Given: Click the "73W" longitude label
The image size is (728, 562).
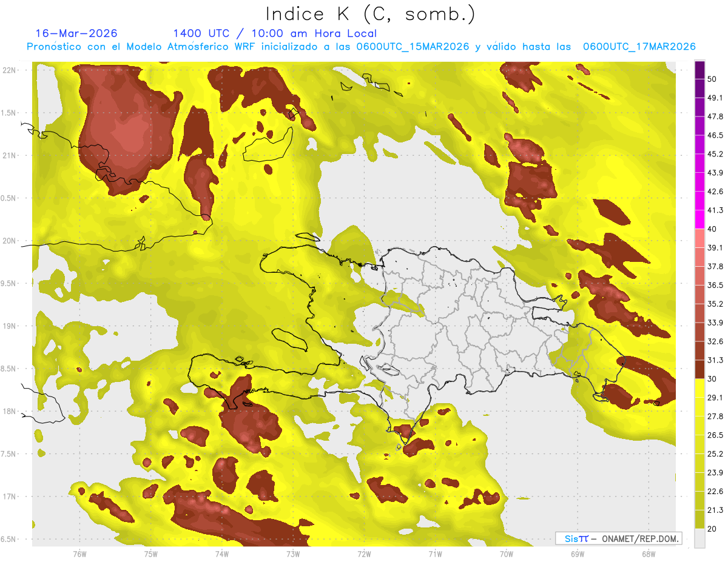Looking at the screenshot, I should 293,554.
